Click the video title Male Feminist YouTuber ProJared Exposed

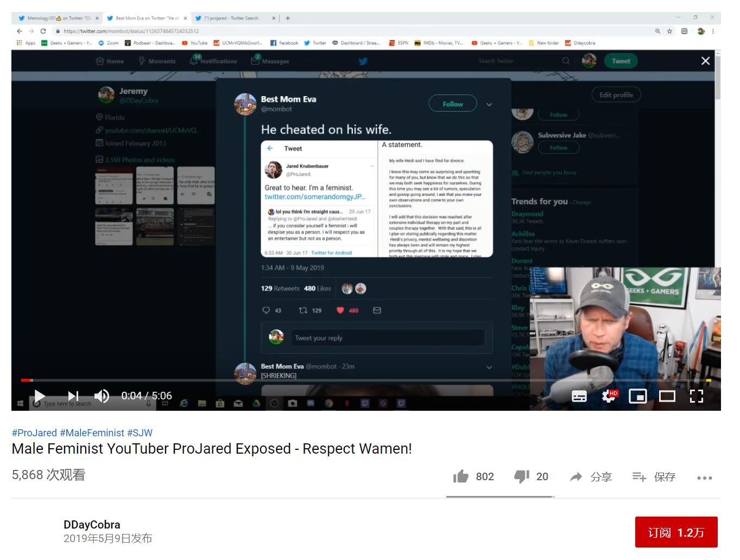pyautogui.click(x=212, y=449)
